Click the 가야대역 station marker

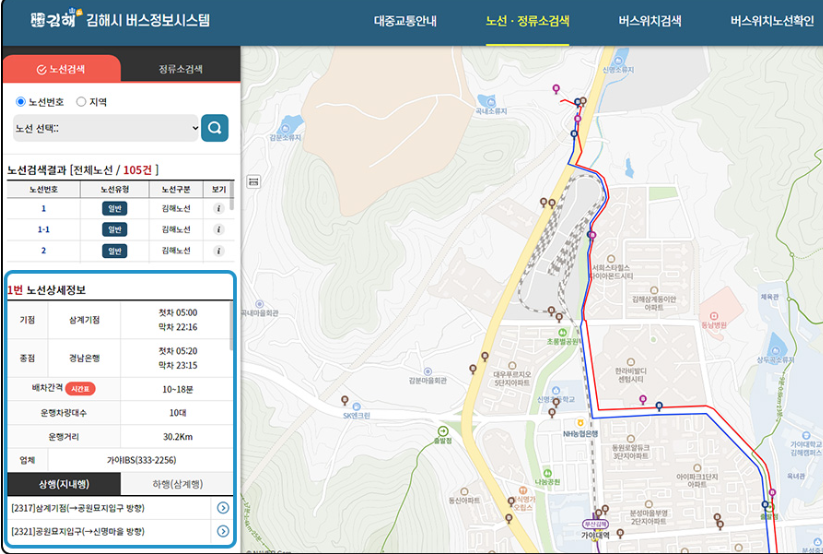(595, 525)
